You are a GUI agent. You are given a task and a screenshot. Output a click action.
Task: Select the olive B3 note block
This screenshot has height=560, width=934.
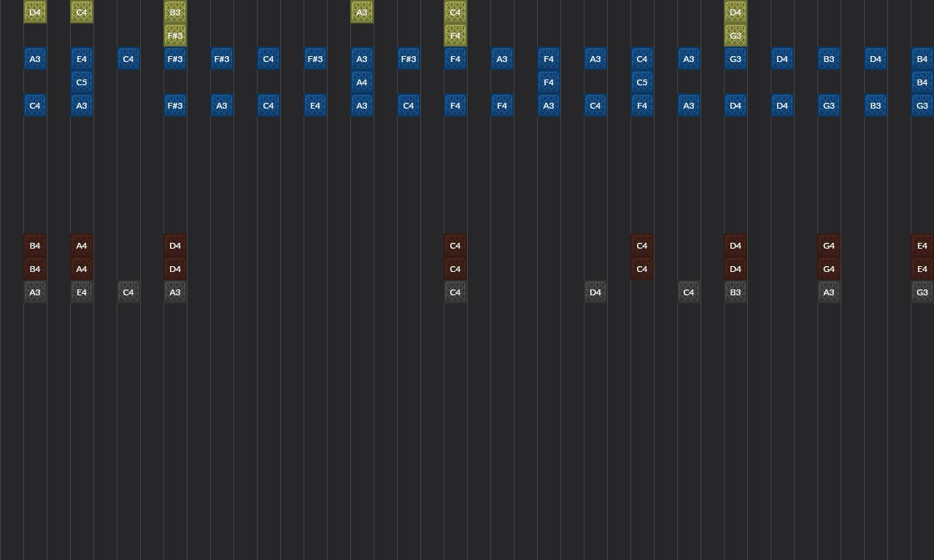[x=175, y=12]
